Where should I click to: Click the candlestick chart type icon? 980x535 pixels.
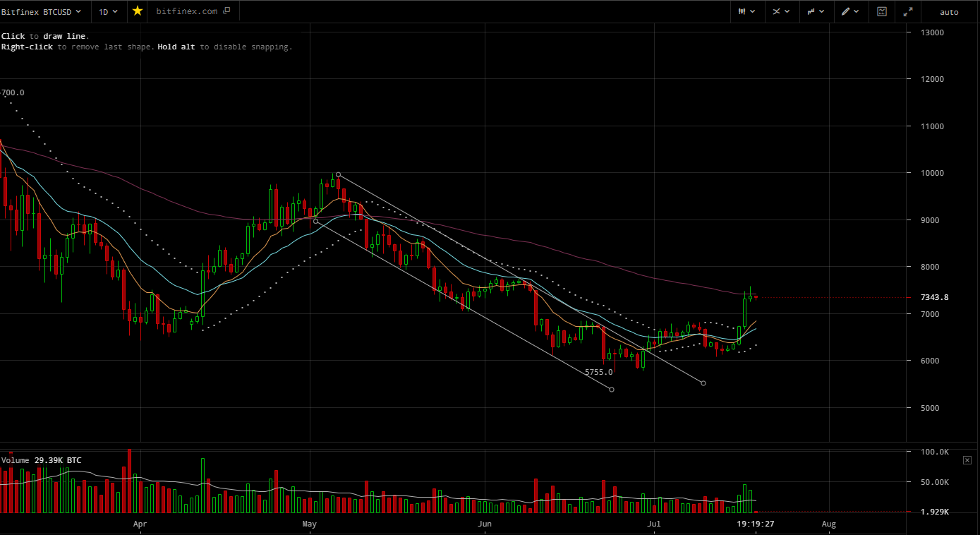click(742, 11)
